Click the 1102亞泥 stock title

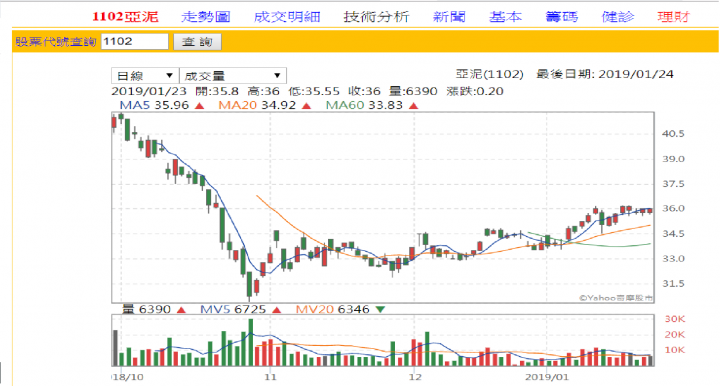(x=125, y=17)
